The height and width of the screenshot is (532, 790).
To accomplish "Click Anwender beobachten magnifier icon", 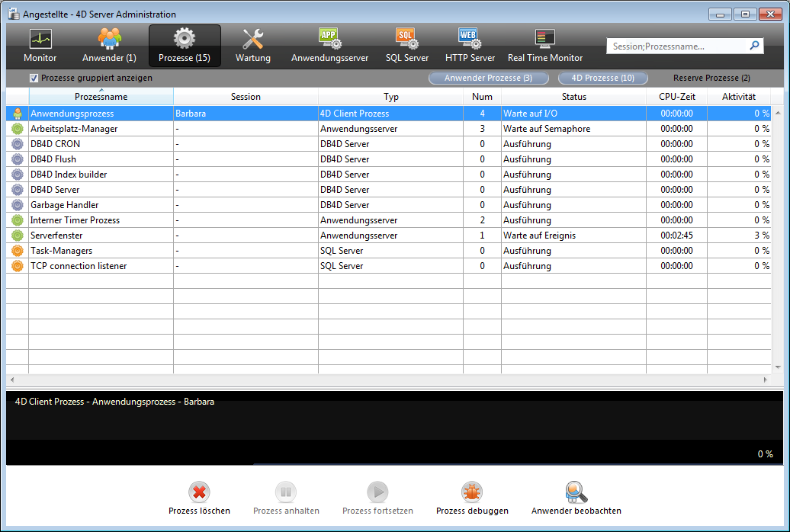I will pyautogui.click(x=576, y=492).
